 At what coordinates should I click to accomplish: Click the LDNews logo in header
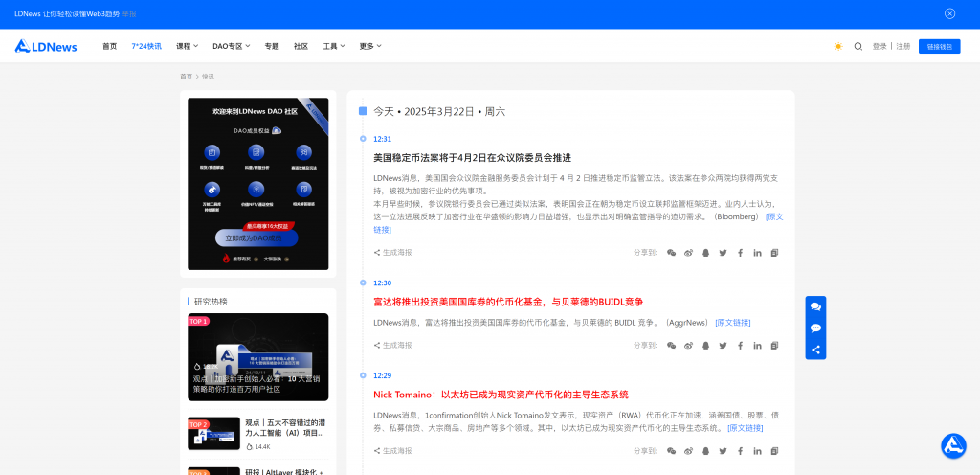coord(46,46)
